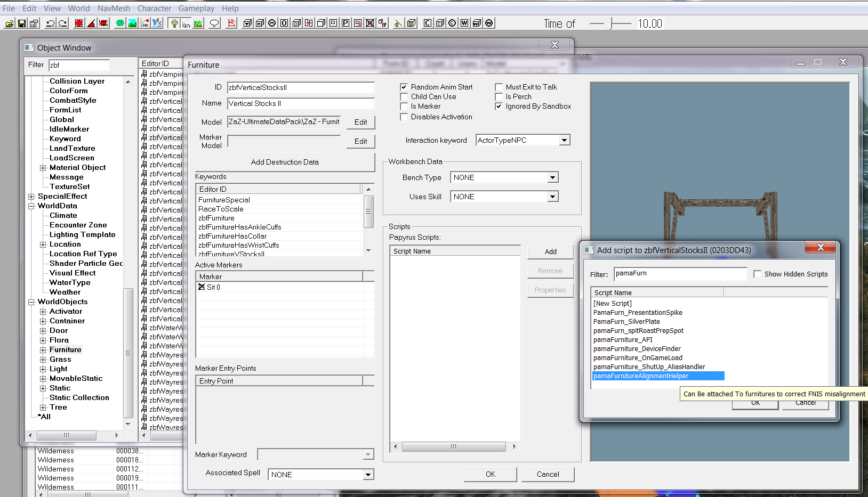Uncheck Ignored By Sandbox
This screenshot has height=497, width=868.
pos(499,106)
